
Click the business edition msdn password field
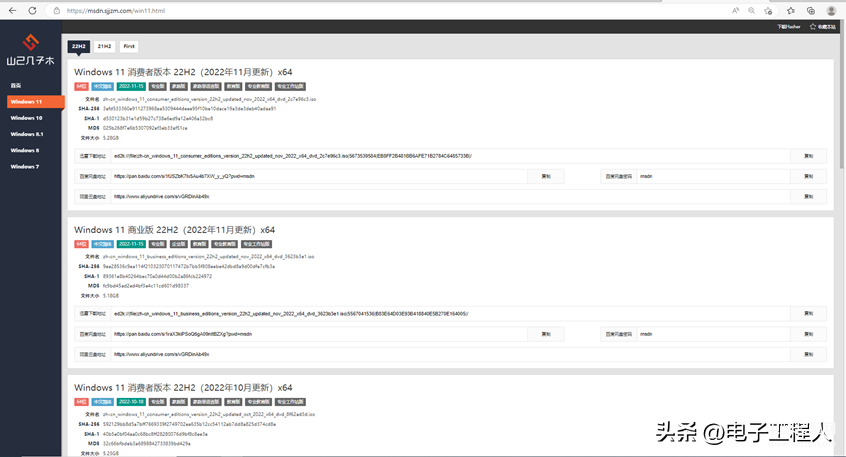point(713,334)
